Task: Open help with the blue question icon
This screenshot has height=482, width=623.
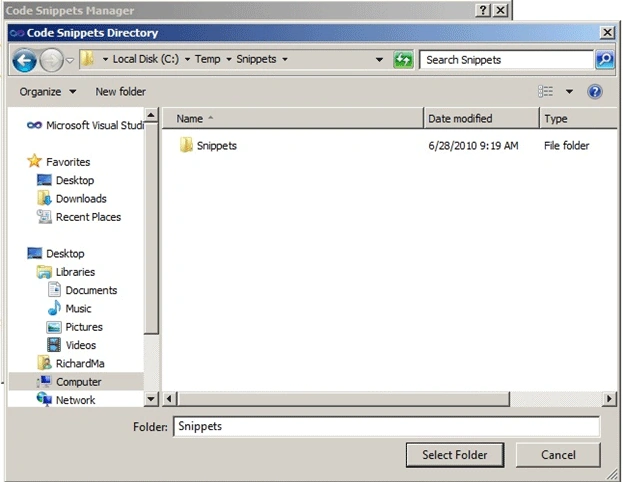Action: click(x=595, y=92)
